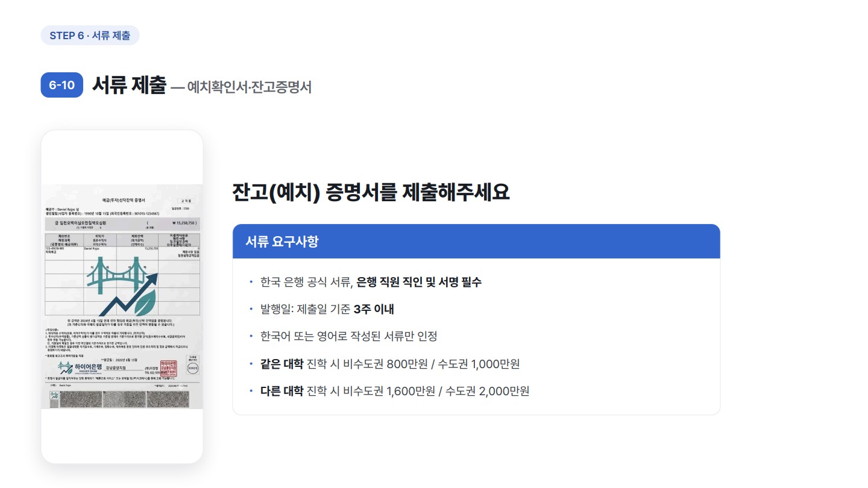868x488 pixels.
Task: Click the red bank seal stamp
Action: coord(168,369)
